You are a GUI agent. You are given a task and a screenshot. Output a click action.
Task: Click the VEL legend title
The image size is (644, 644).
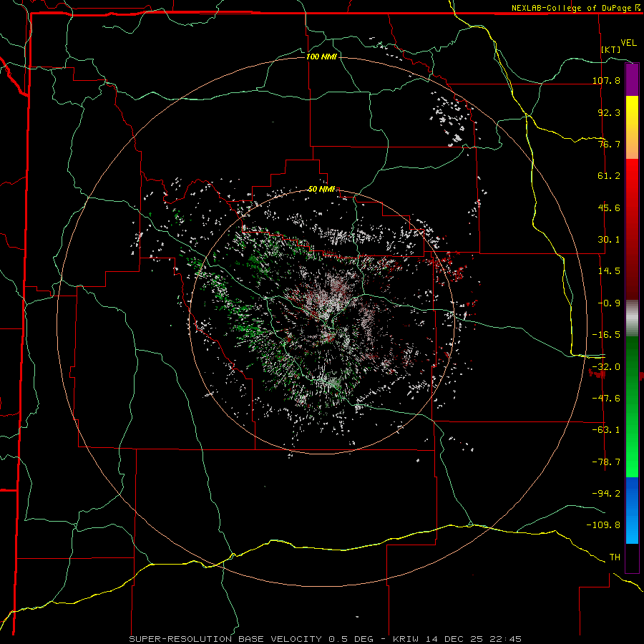click(628, 43)
